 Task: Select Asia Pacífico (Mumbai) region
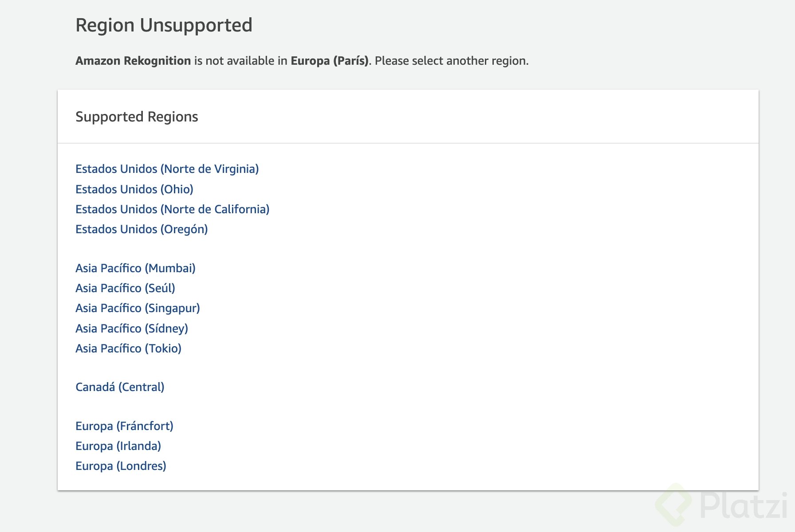tap(135, 268)
